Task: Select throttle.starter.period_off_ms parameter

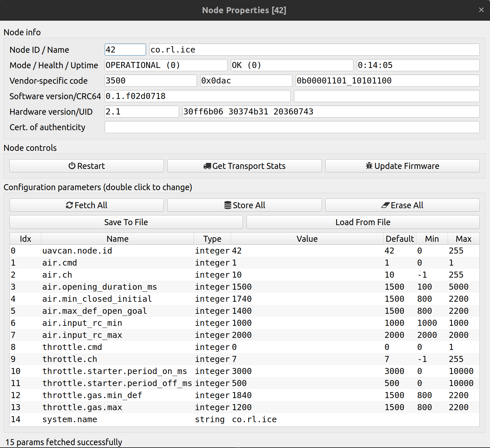Action: [117, 383]
